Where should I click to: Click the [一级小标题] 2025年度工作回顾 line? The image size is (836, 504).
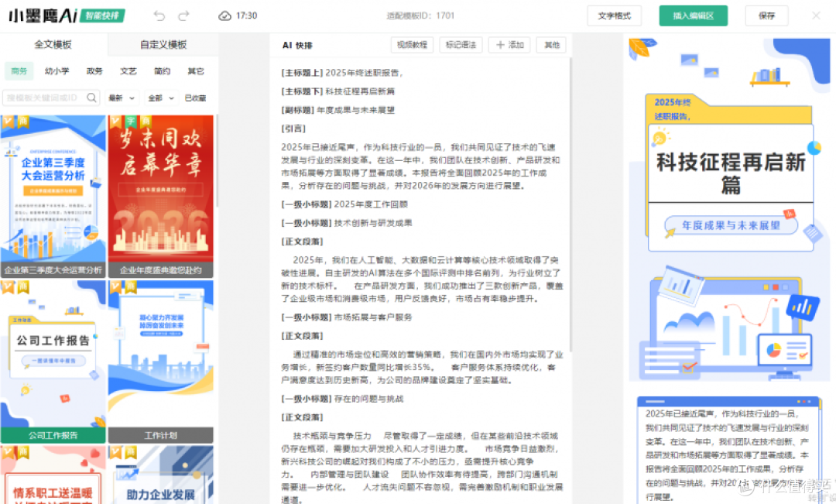pos(344,204)
